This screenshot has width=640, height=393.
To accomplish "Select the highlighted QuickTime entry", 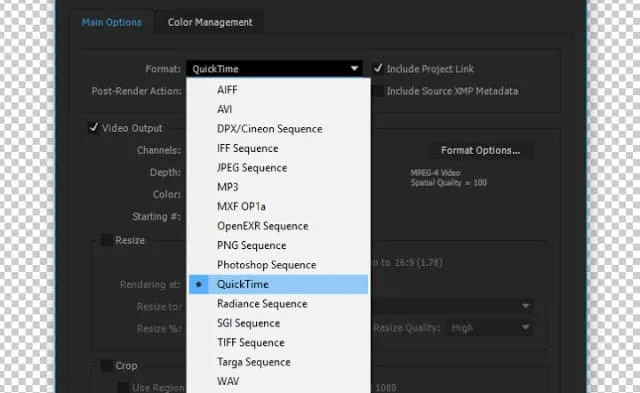I will click(x=278, y=284).
